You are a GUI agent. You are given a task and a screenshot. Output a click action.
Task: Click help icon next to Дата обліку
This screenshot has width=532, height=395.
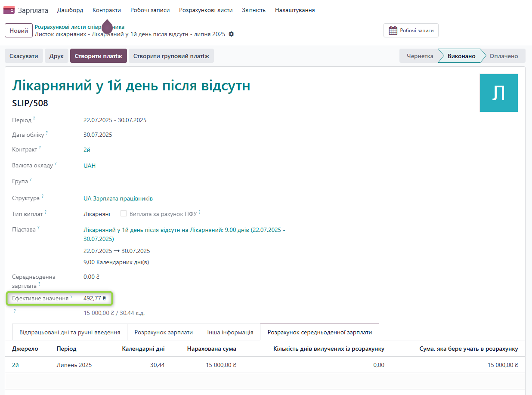coord(47,133)
